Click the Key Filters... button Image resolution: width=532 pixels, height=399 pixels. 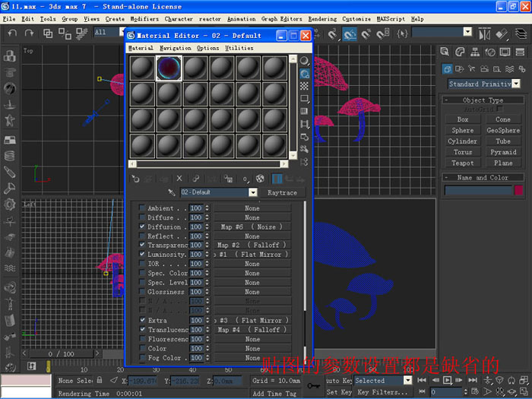[382, 392]
